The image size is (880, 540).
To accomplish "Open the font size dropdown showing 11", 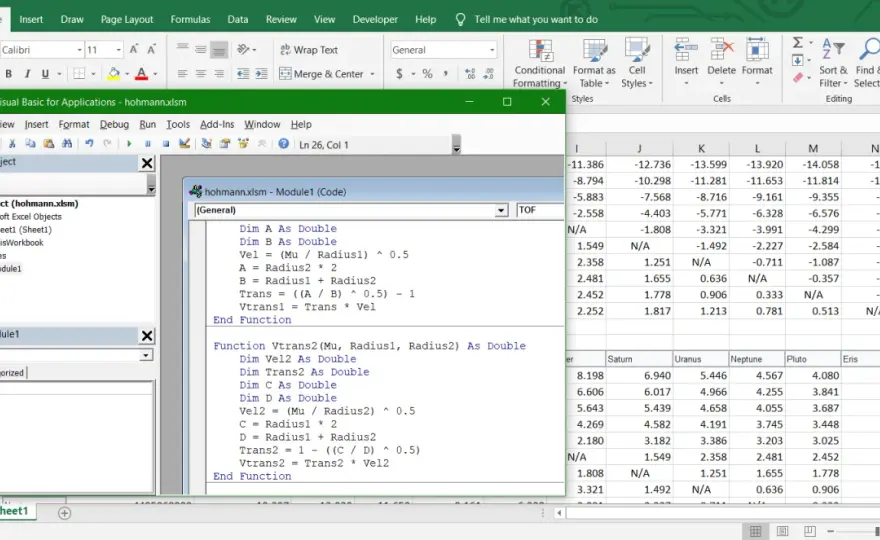I will click(x=118, y=50).
